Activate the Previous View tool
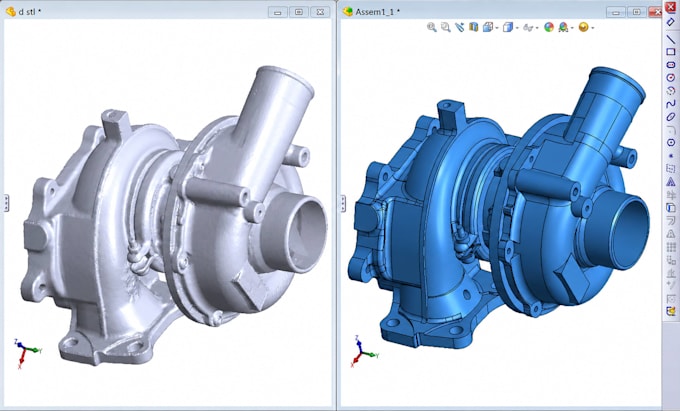Image resolution: width=680 pixels, height=411 pixels. [x=460, y=27]
